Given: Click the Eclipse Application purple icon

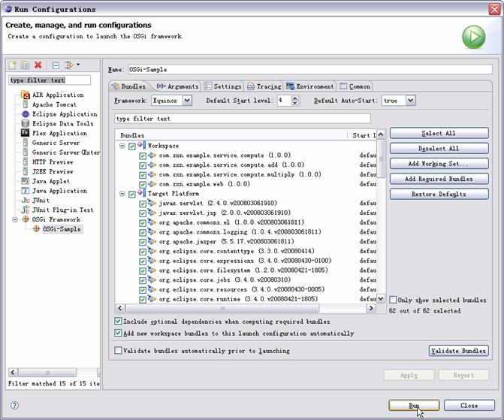Looking at the screenshot, I should tap(26, 114).
